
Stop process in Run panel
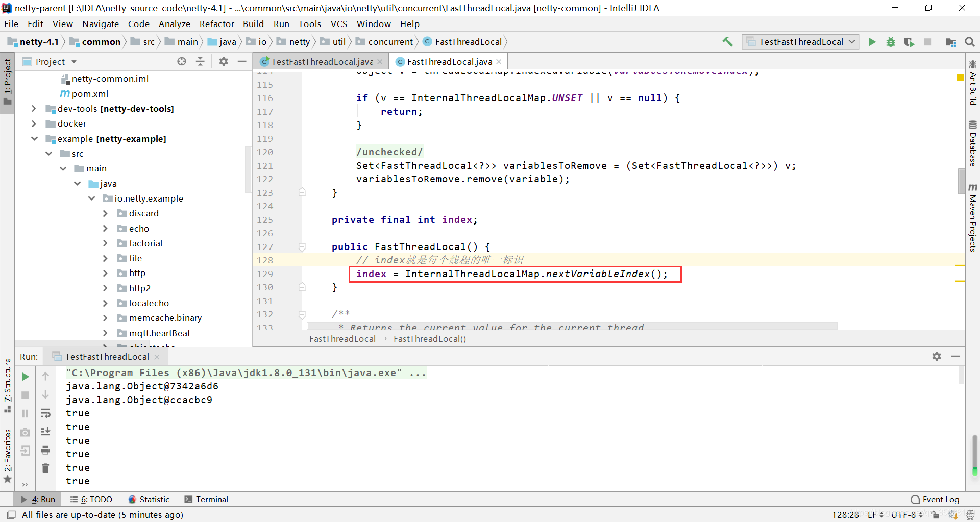tap(26, 395)
